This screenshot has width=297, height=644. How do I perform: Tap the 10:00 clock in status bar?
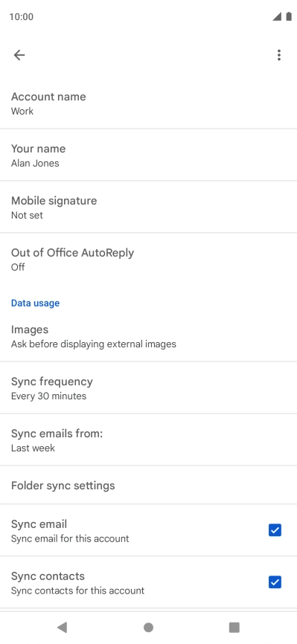(x=22, y=17)
